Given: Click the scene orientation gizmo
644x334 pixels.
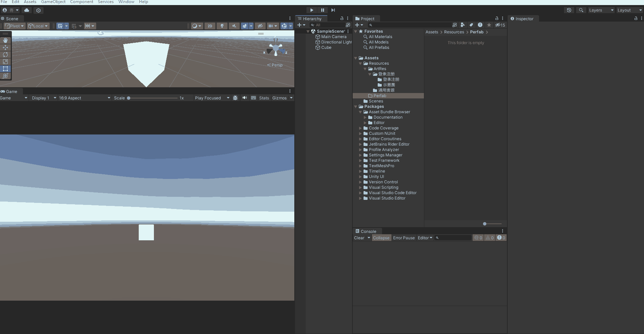Looking at the screenshot, I should (276, 48).
